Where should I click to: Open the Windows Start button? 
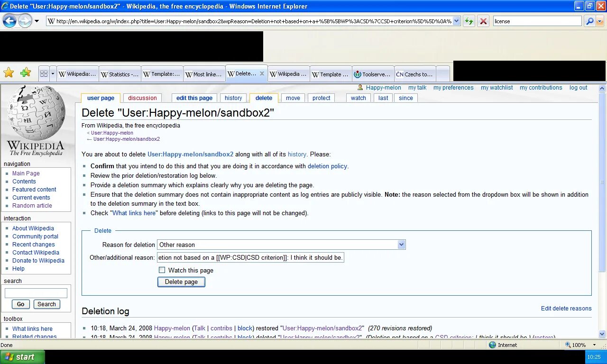click(x=22, y=357)
